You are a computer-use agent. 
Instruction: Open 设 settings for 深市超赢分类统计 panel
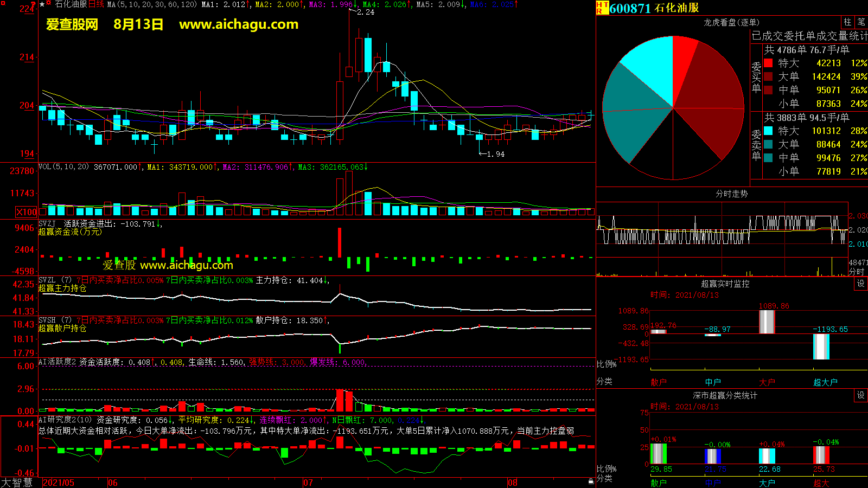tap(860, 395)
